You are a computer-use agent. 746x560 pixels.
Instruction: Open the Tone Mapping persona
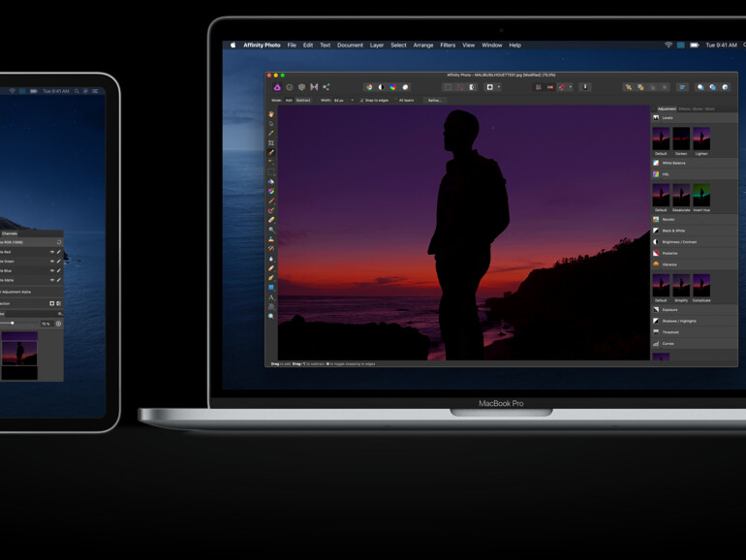[314, 87]
